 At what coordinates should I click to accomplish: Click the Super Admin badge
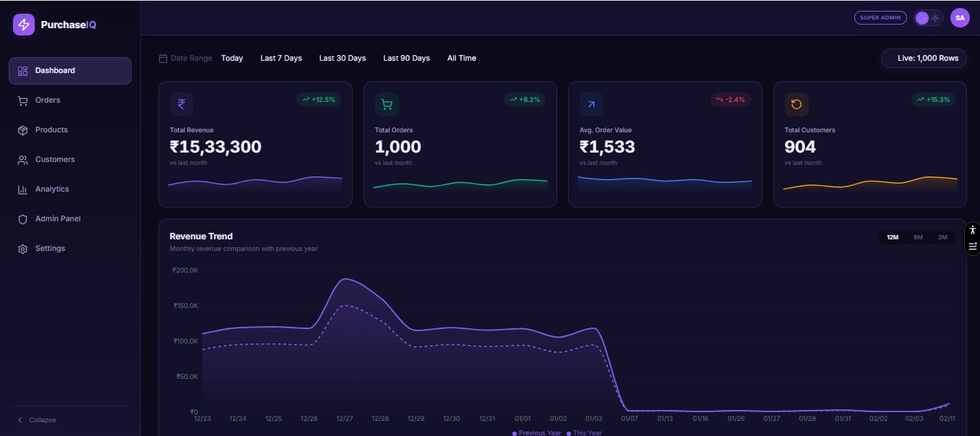point(880,18)
